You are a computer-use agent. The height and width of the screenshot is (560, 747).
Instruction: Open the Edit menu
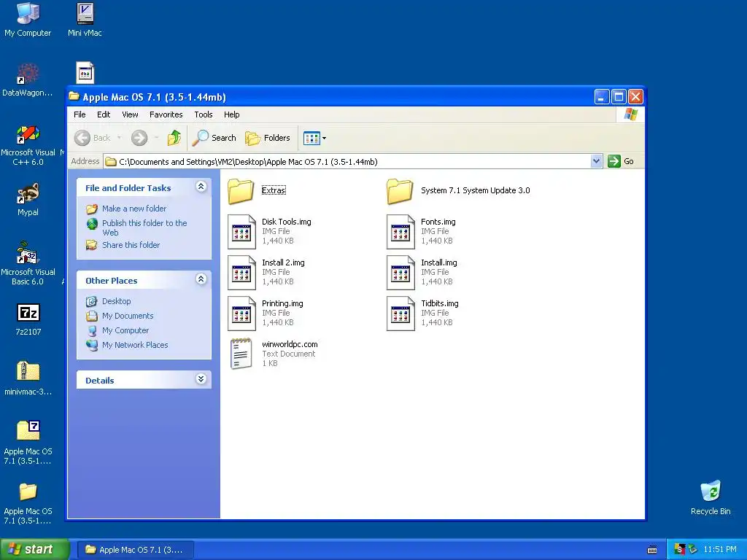tap(104, 114)
